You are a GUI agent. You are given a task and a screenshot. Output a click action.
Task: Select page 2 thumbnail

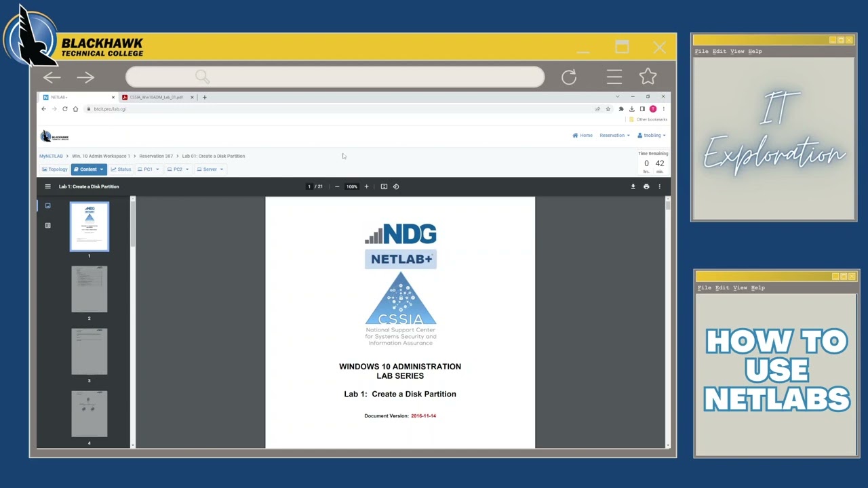click(90, 289)
